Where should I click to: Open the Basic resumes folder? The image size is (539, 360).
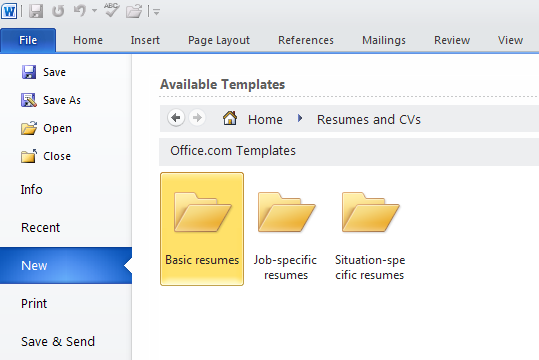click(x=202, y=229)
